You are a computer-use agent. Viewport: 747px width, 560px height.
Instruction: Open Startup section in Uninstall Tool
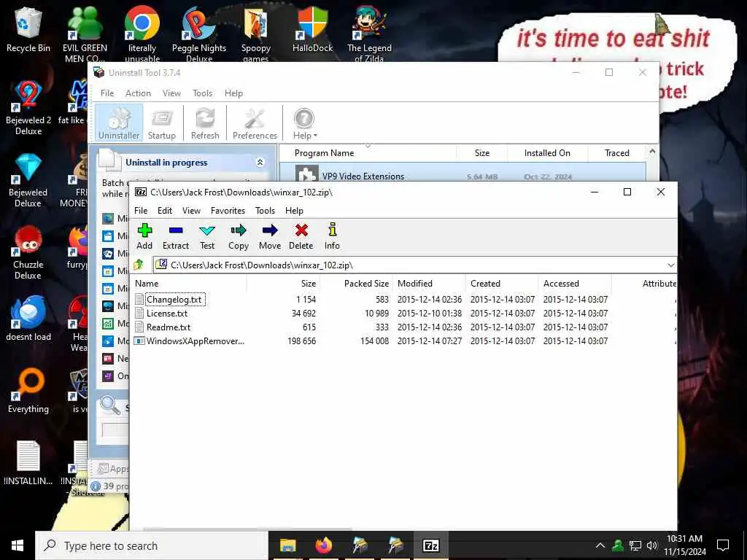click(x=161, y=123)
